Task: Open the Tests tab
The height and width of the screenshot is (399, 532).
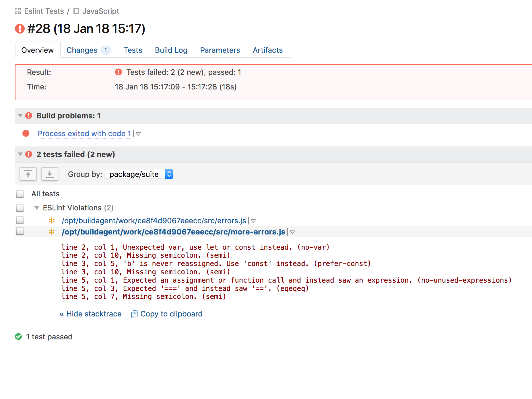Action: point(133,50)
